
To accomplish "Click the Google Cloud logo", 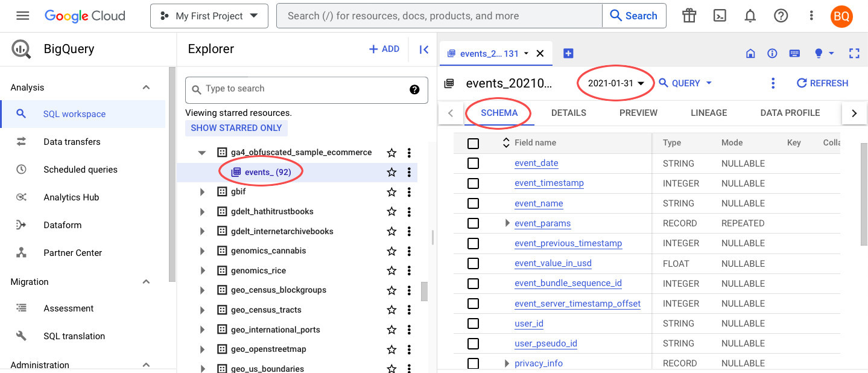I will click(85, 16).
